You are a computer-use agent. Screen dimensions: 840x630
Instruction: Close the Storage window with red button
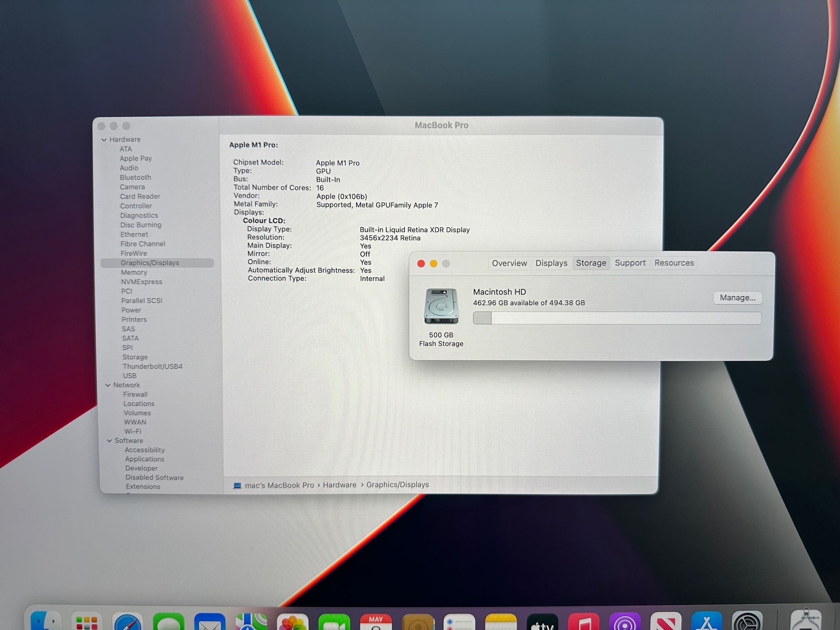pyautogui.click(x=421, y=264)
